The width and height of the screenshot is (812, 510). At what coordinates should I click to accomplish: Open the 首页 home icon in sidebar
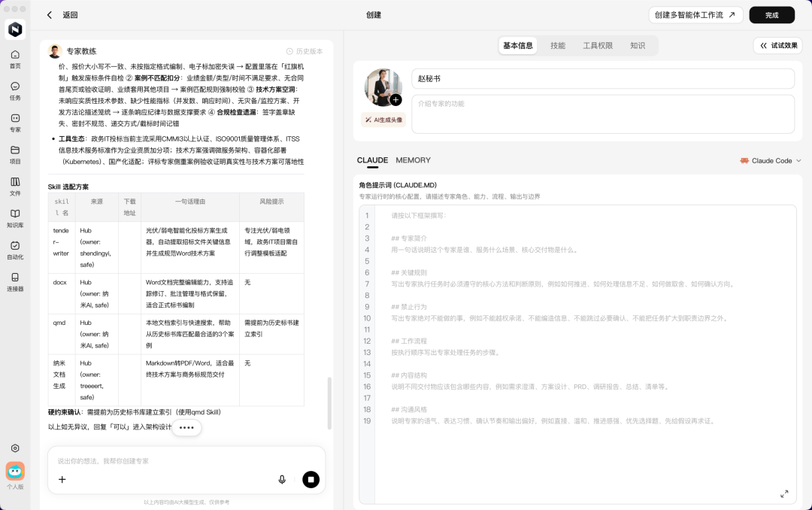(x=15, y=59)
